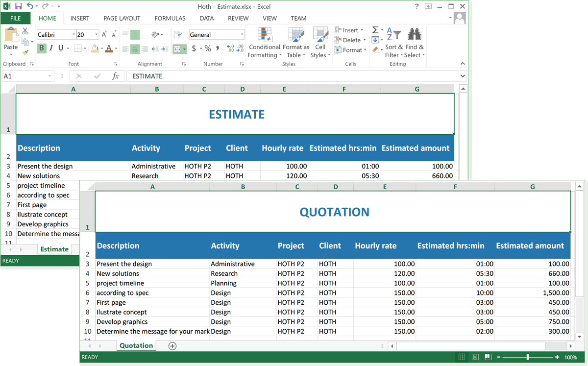Toggle Italic formatting
Viewport: 588px width, 366px height.
[51, 49]
